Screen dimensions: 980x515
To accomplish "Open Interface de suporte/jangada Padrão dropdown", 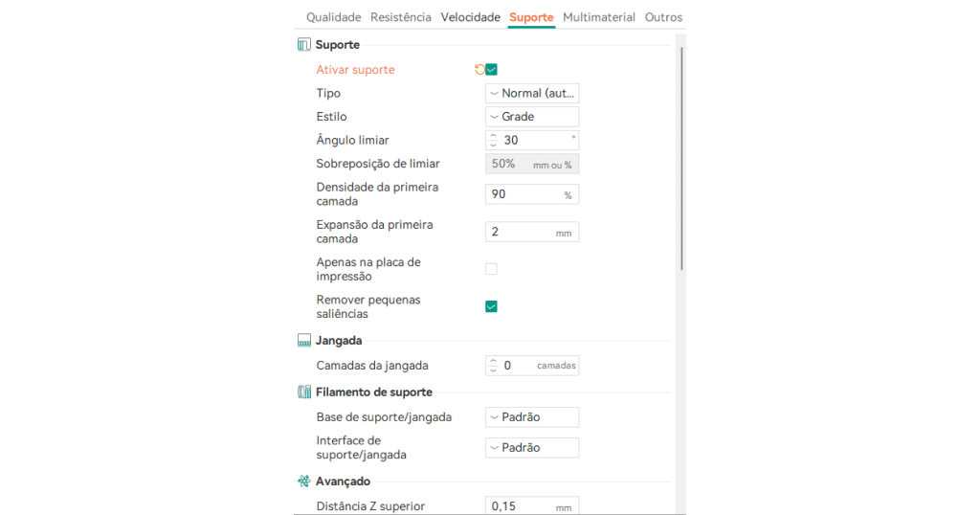I will 532,447.
